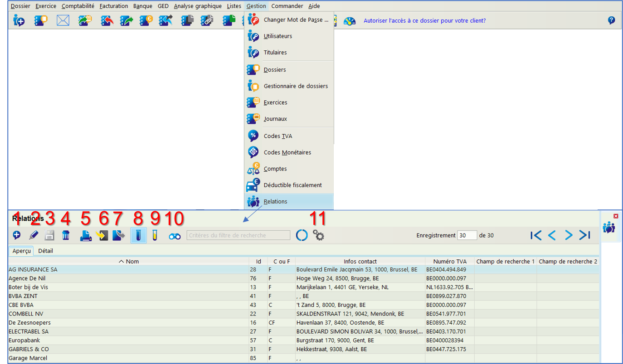Add a new relation with the plus icon
623x364 pixels.
[x=16, y=235]
